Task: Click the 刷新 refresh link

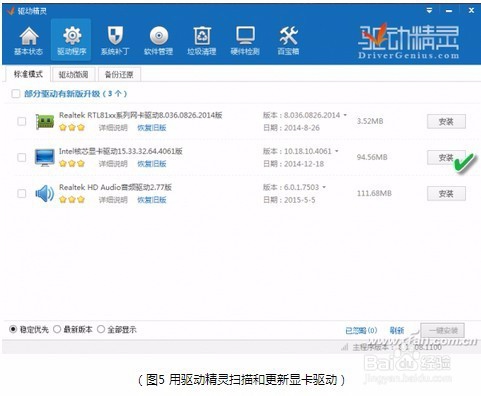Action: coord(397,330)
